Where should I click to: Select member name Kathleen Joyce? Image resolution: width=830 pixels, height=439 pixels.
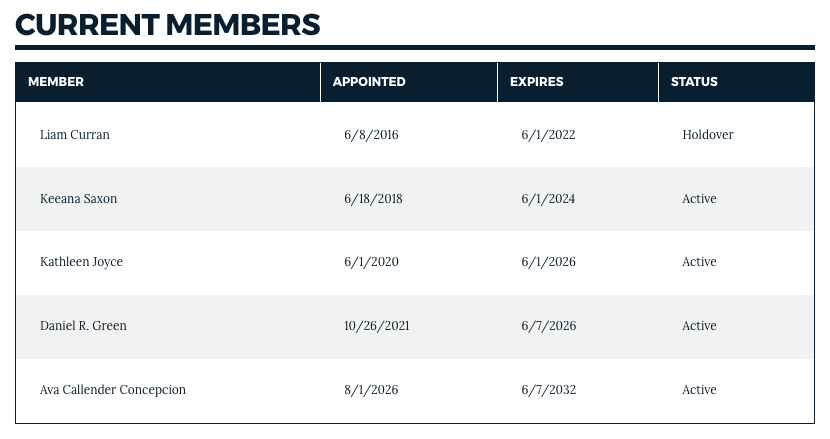[82, 262]
